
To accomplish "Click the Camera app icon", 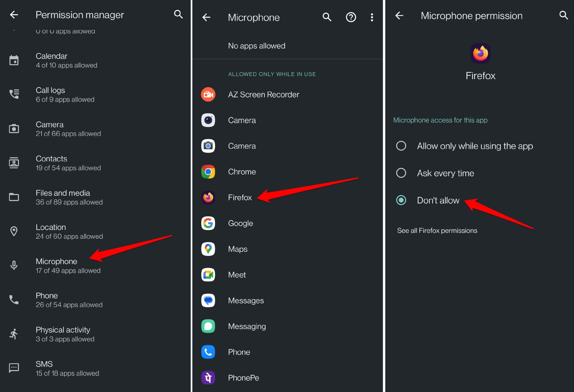I will click(x=208, y=120).
